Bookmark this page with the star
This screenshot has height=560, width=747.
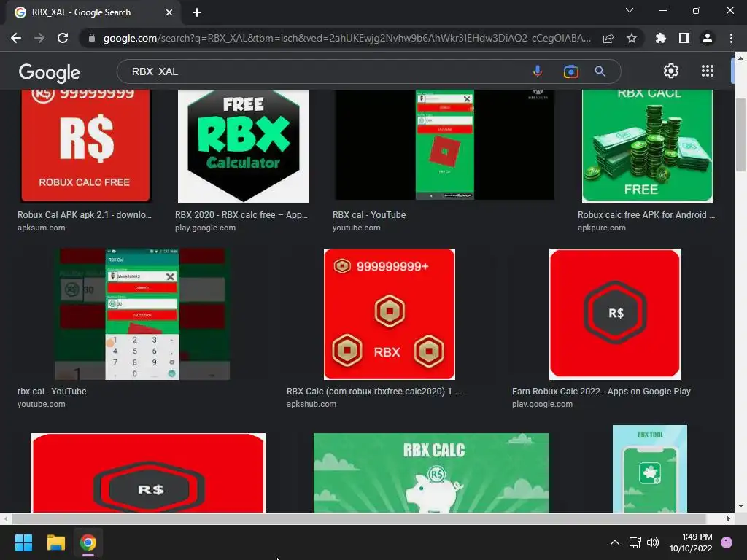(632, 38)
